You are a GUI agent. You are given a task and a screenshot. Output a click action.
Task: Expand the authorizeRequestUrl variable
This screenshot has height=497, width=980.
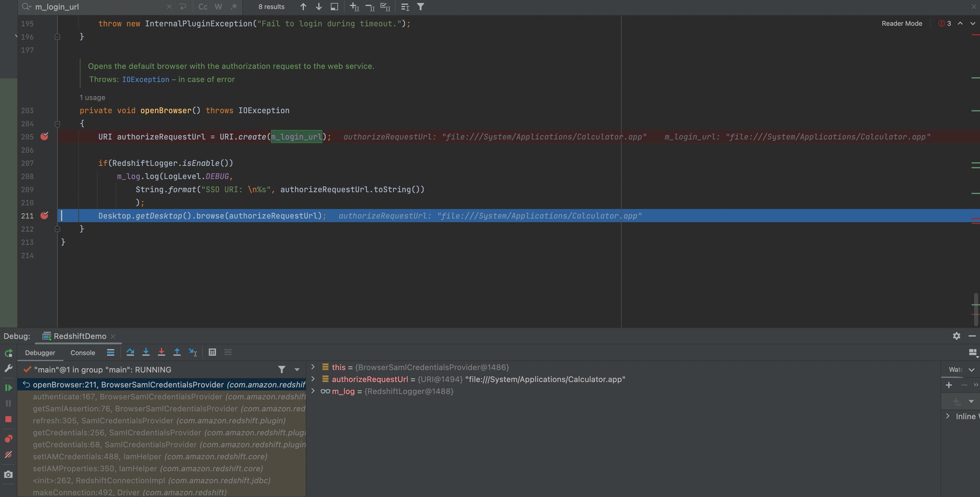pyautogui.click(x=312, y=379)
